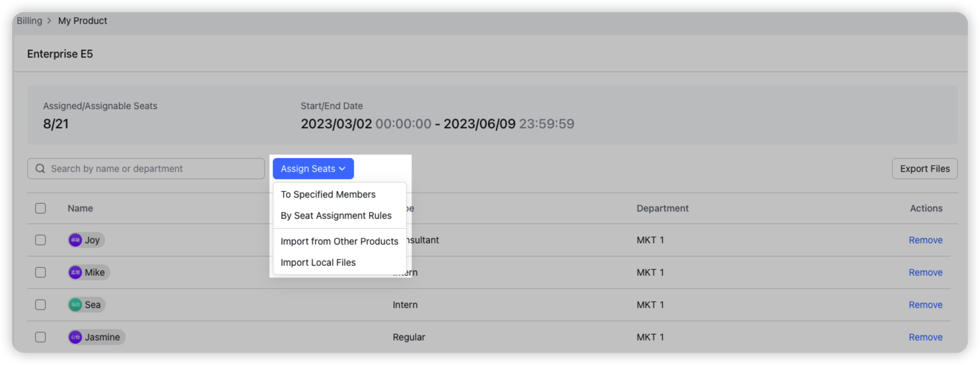Focus the name or department search field
The width and height of the screenshot is (980, 365).
(x=152, y=169)
